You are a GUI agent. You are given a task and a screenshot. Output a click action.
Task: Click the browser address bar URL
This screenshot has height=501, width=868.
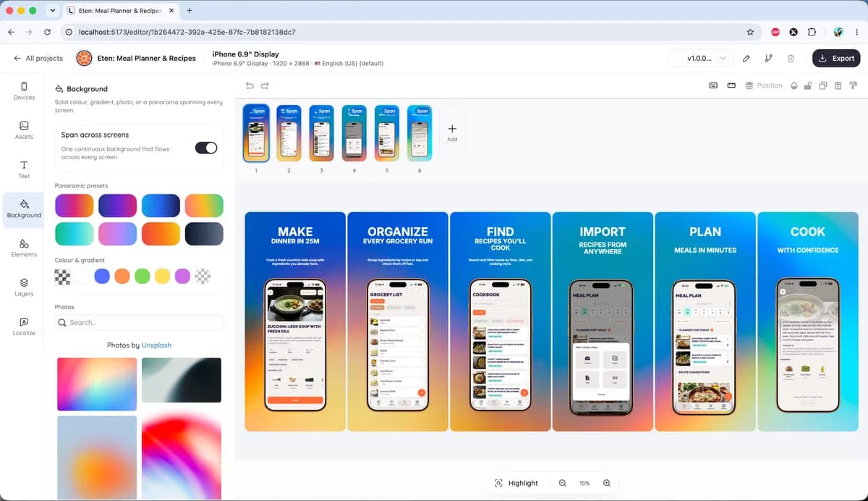tap(187, 32)
